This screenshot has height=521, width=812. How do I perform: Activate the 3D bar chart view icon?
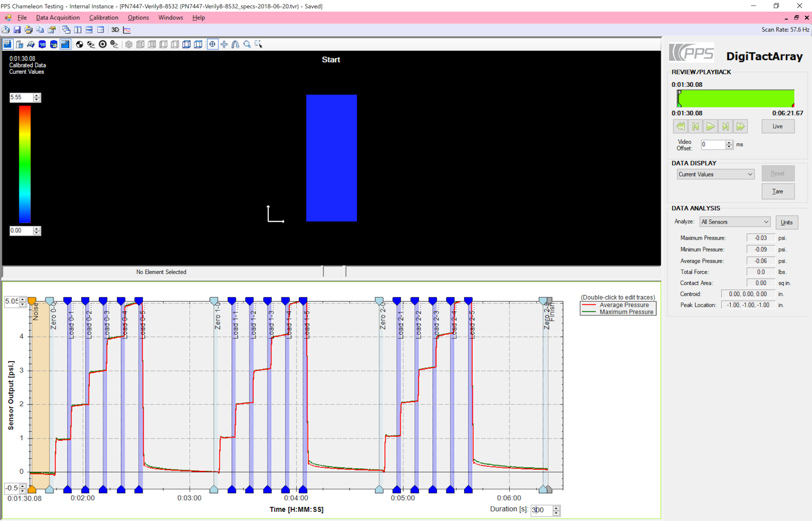[20, 44]
